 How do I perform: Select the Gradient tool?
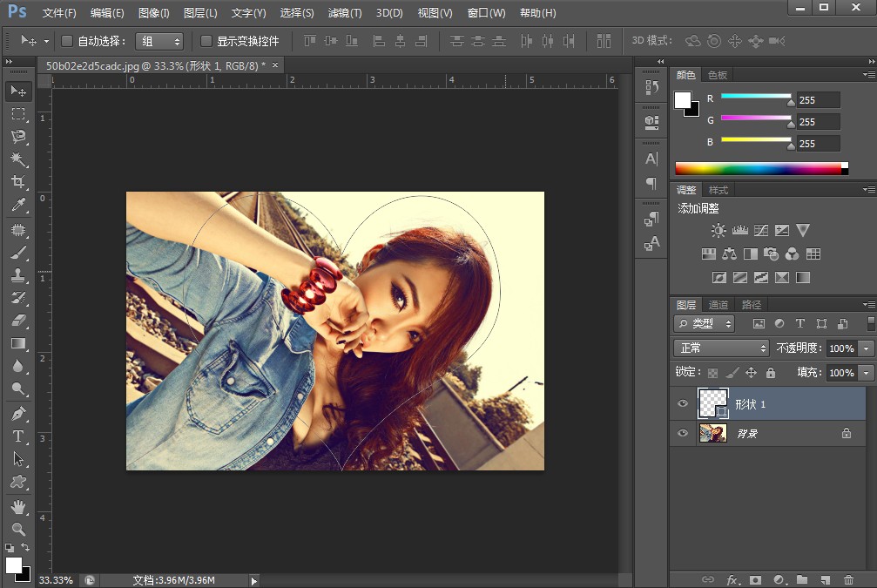(x=18, y=343)
